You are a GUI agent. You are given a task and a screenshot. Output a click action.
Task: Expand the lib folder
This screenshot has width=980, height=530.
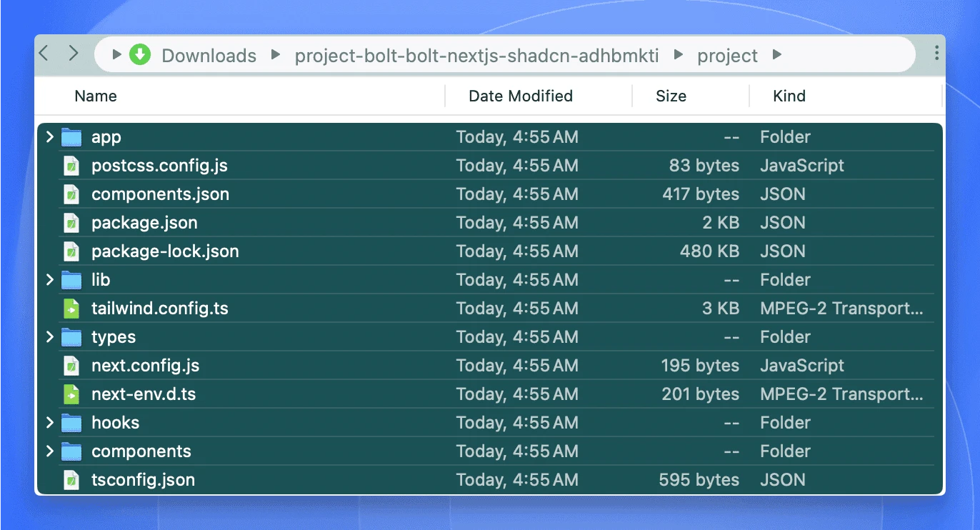[x=49, y=280]
